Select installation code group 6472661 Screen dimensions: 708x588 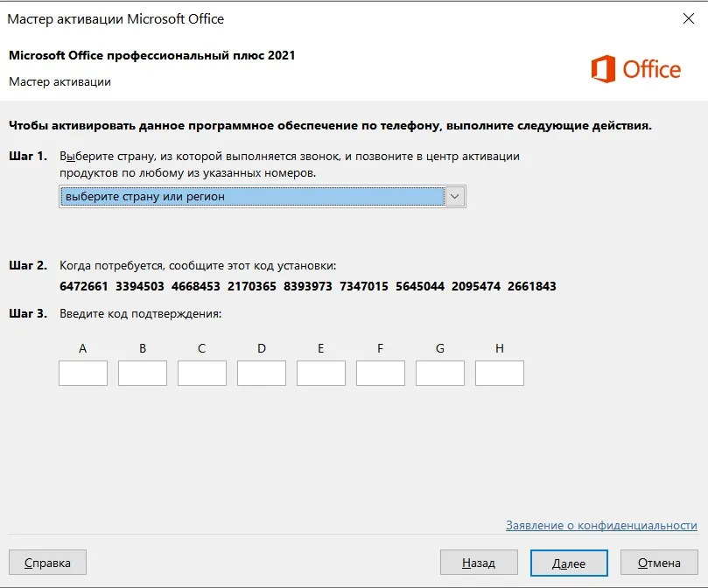pyautogui.click(x=83, y=286)
